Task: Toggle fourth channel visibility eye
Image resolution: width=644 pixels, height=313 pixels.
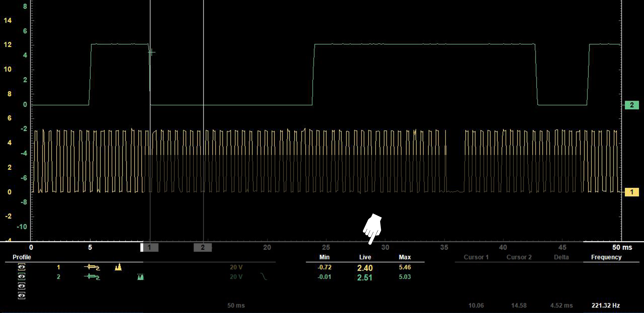Action: (x=22, y=296)
